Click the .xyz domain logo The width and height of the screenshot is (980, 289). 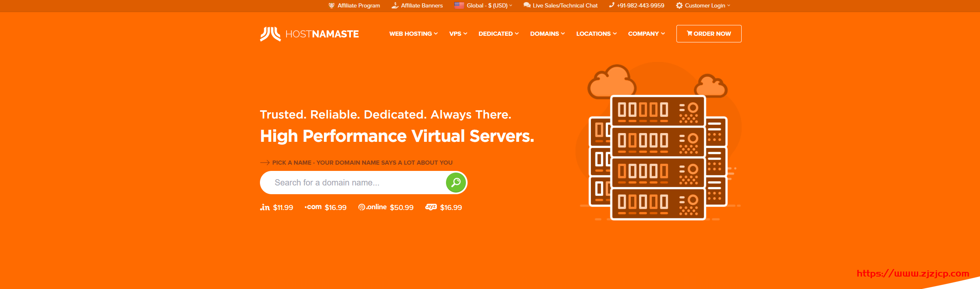pyautogui.click(x=431, y=207)
